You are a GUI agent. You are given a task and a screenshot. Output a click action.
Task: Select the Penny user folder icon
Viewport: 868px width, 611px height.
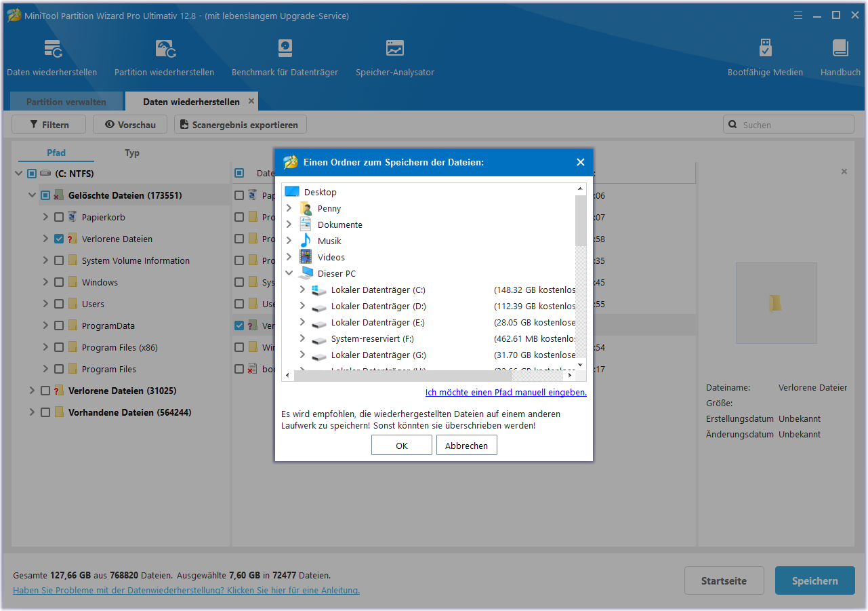point(306,208)
